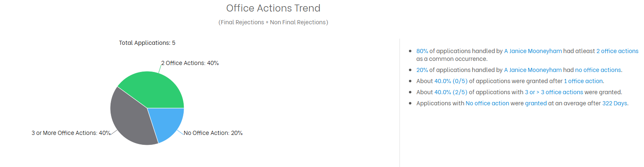Open the '80%' link in first bullet
The height and width of the screenshot is (167, 644).
[422, 51]
